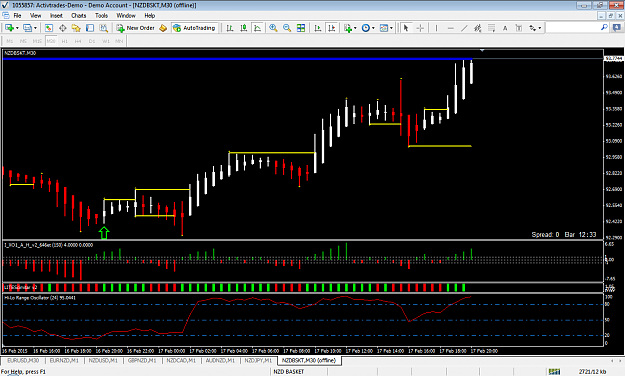This screenshot has height=376, width=625.
Task: Click the chart shift triangle marker
Action: tap(482, 51)
